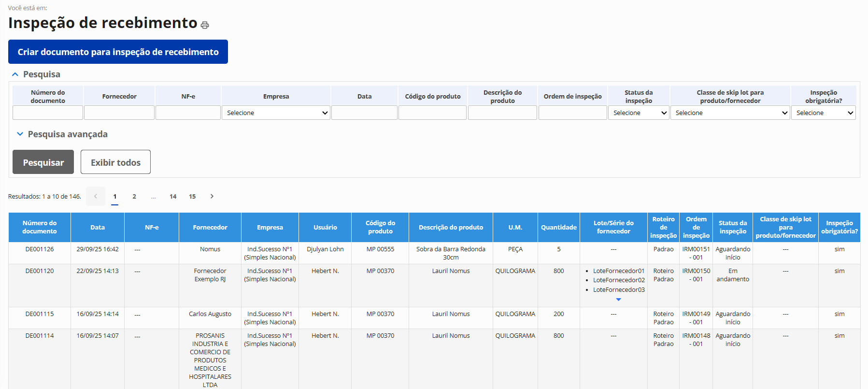The image size is (868, 389).
Task: Click the printer icon beside the page title
Action: click(205, 25)
